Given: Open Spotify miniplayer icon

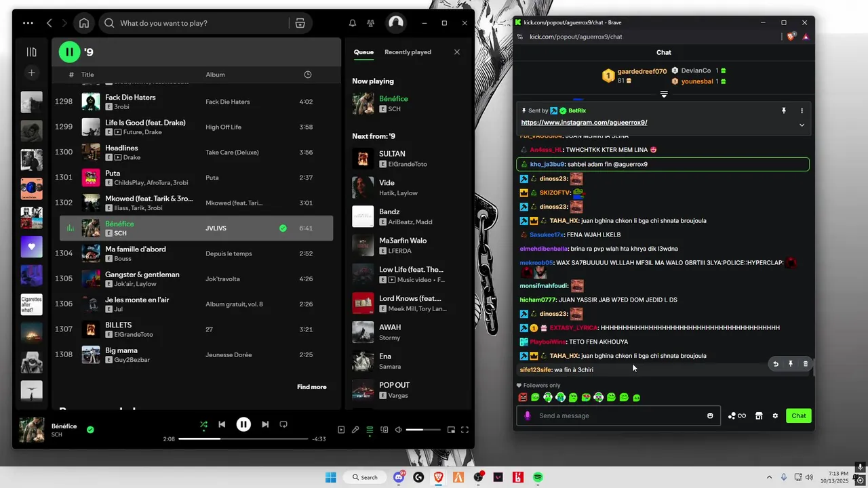Looking at the screenshot, I should pos(451,430).
